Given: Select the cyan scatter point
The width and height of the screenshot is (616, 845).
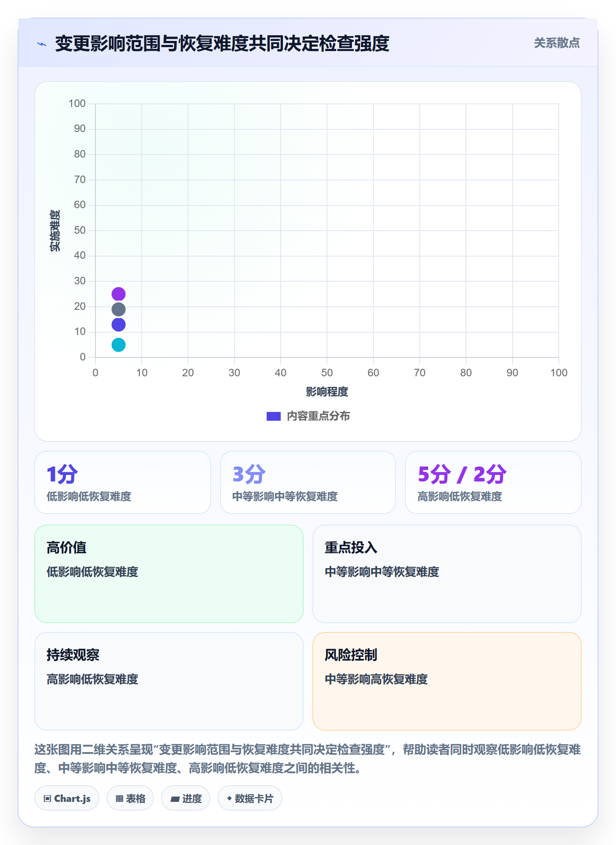Looking at the screenshot, I should tap(118, 345).
